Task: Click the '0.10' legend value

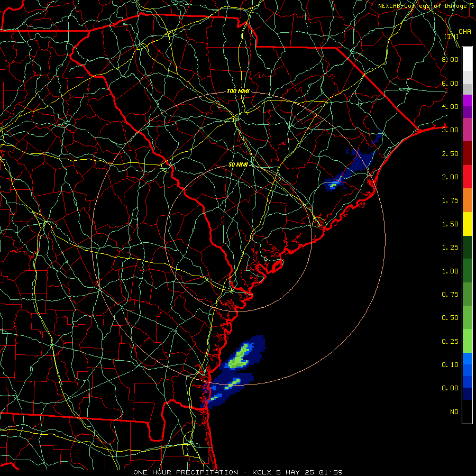Action: [450, 365]
